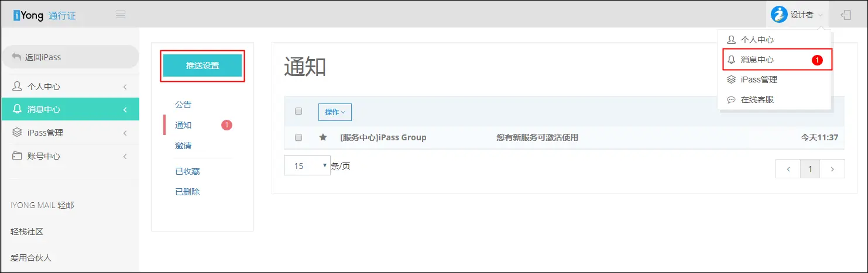Check the iPass Group notification row checkbox
The width and height of the screenshot is (868, 273).
coord(299,137)
